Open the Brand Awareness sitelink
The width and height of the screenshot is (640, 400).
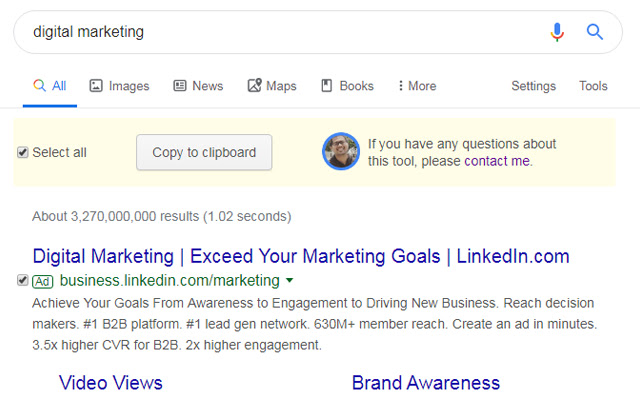(425, 383)
